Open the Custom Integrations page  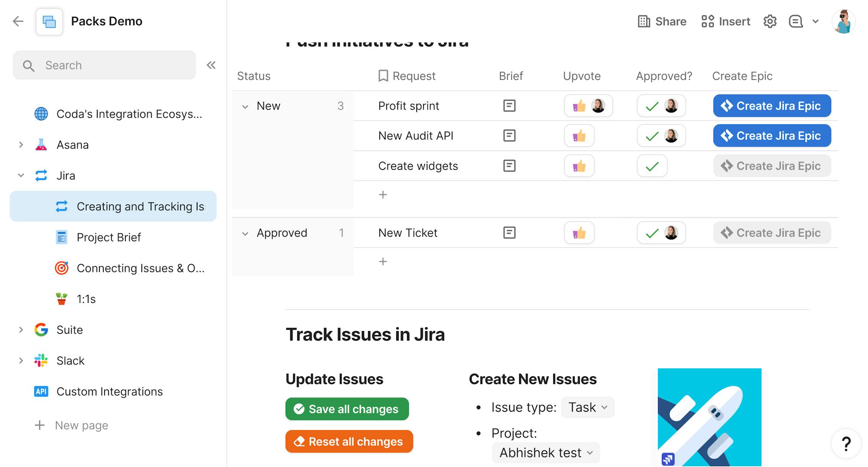pos(109,391)
